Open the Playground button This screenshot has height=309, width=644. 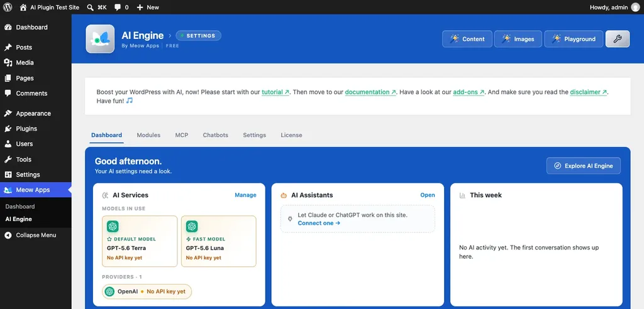tap(574, 39)
